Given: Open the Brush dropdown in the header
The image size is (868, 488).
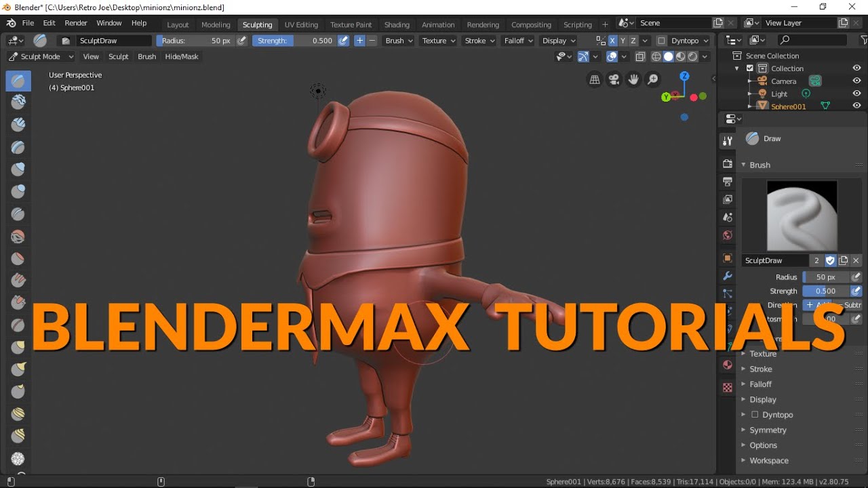Looking at the screenshot, I should [x=399, y=41].
